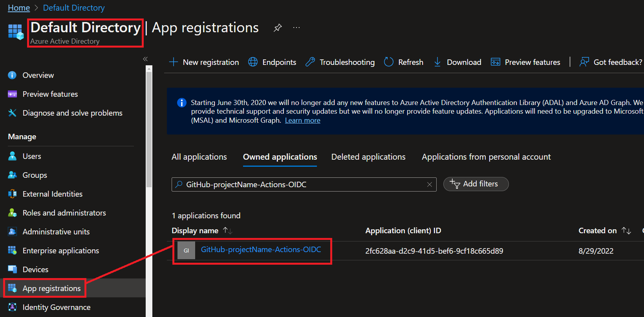Click the info icon in notice banner
Image resolution: width=644 pixels, height=317 pixels.
click(x=181, y=103)
